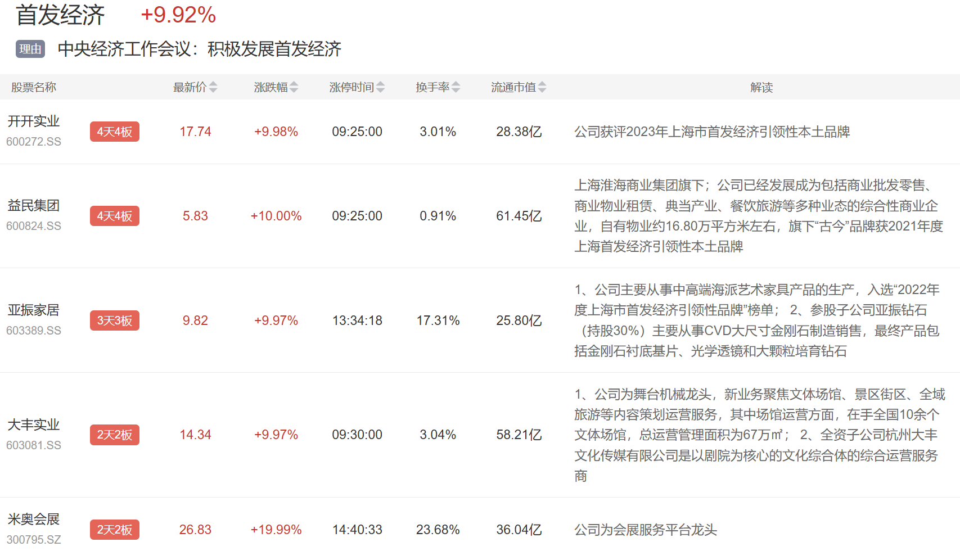The image size is (960, 560).
Task: Click the 解读 column header
Action: point(761,87)
